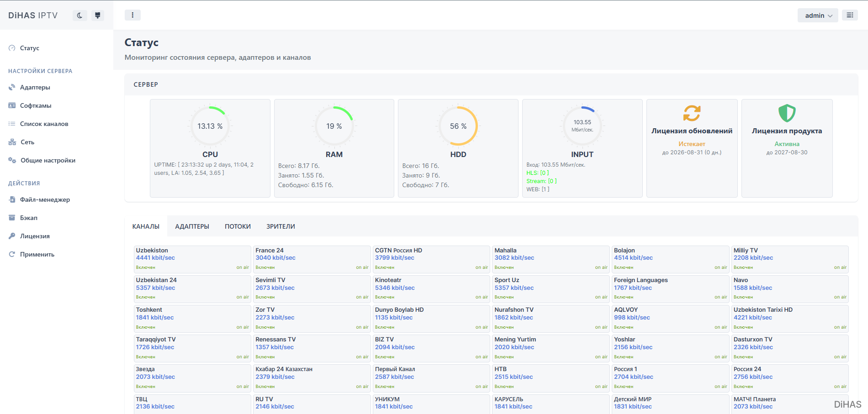The image size is (868, 414).
Task: Open the Бэкап section
Action: pos(29,218)
